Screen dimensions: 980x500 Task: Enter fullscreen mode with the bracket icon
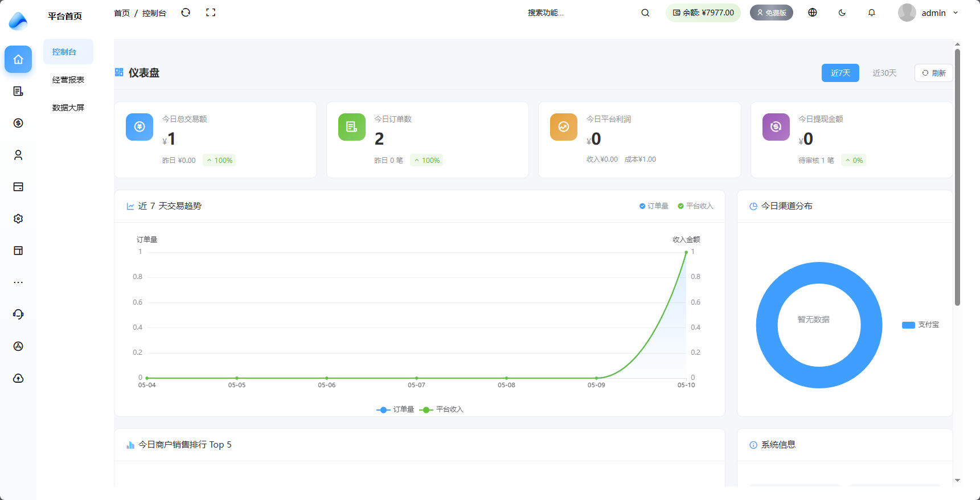click(x=211, y=13)
